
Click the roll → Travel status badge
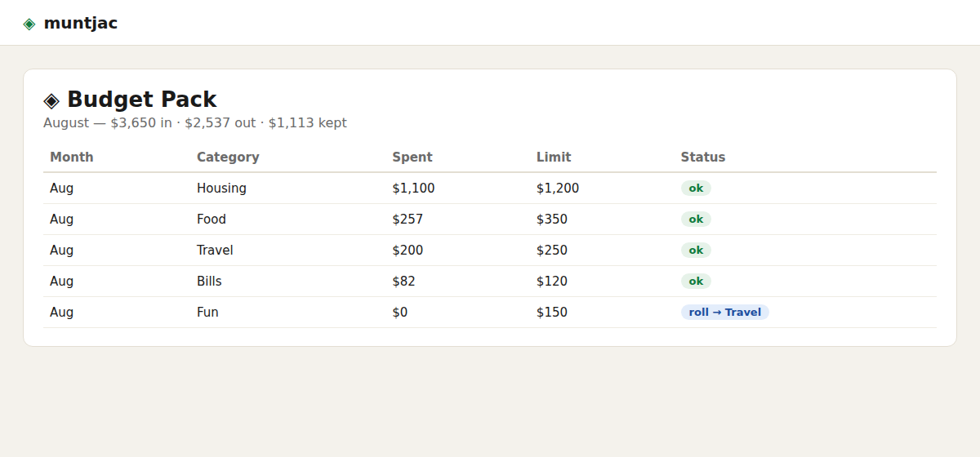click(x=725, y=313)
